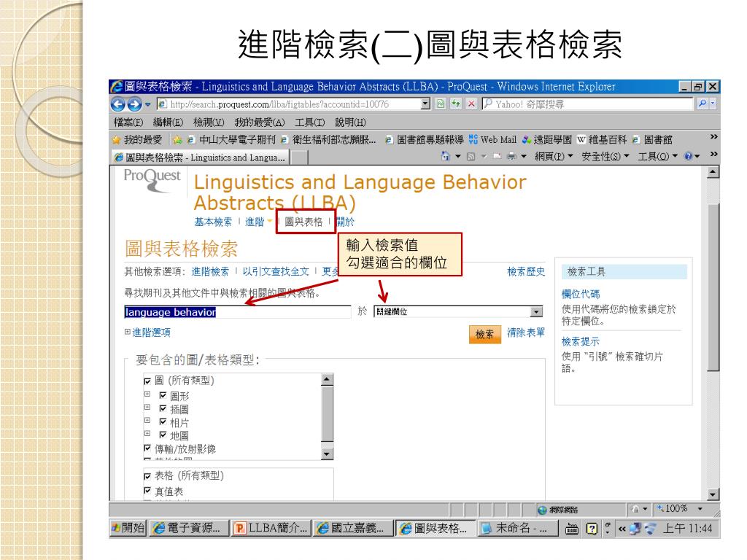Screen dimensions: 747x560
Task: Open the Web Mail bookmark
Action: [x=492, y=140]
